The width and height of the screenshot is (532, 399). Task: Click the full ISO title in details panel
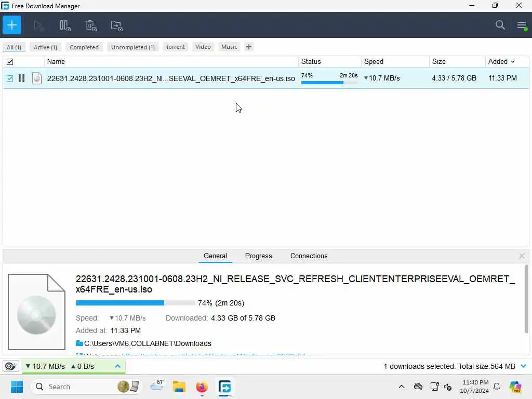point(295,284)
